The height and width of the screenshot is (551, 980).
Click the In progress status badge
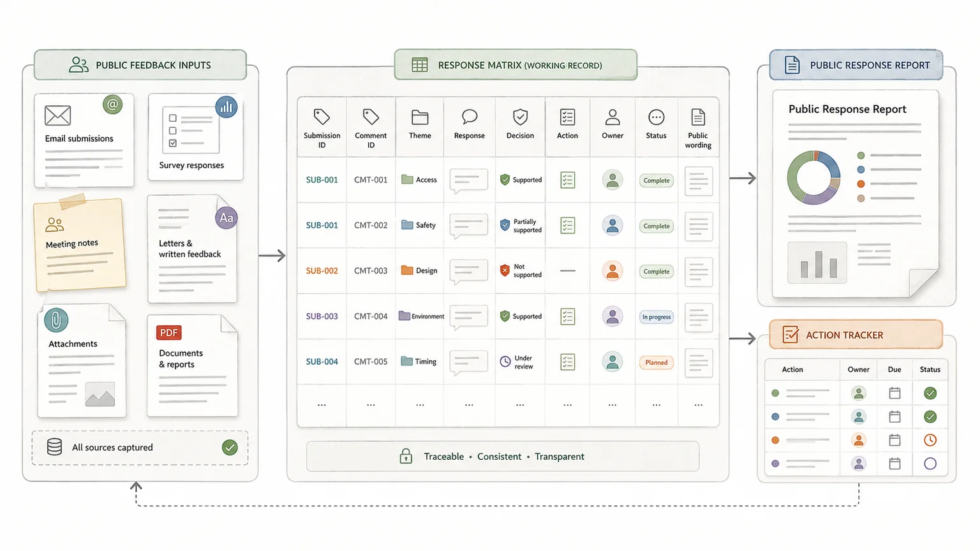657,317
